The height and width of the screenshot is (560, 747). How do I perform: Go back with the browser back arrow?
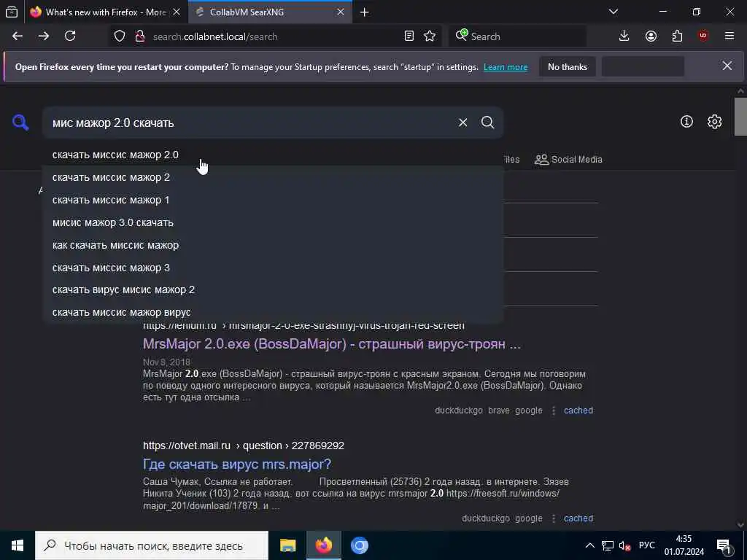click(x=18, y=36)
